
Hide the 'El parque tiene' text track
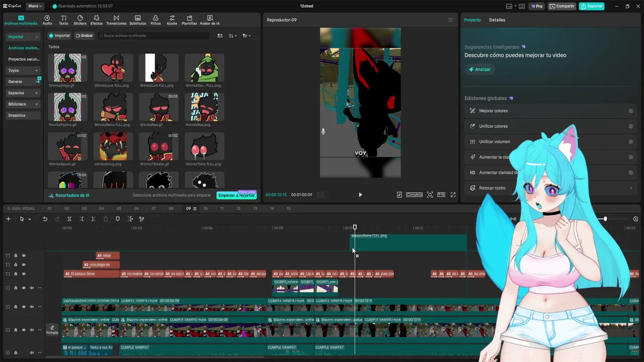tap(24, 274)
